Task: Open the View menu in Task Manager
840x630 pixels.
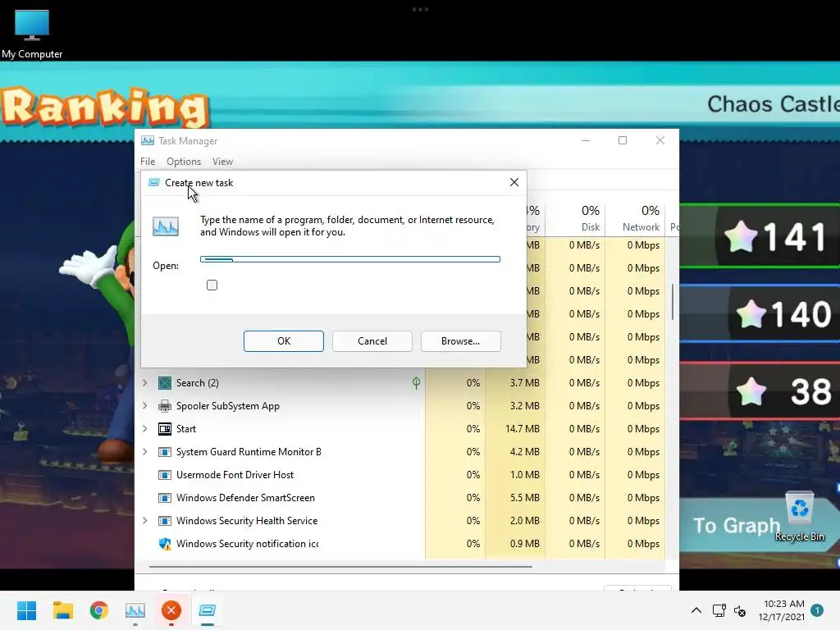Action: 222,162
